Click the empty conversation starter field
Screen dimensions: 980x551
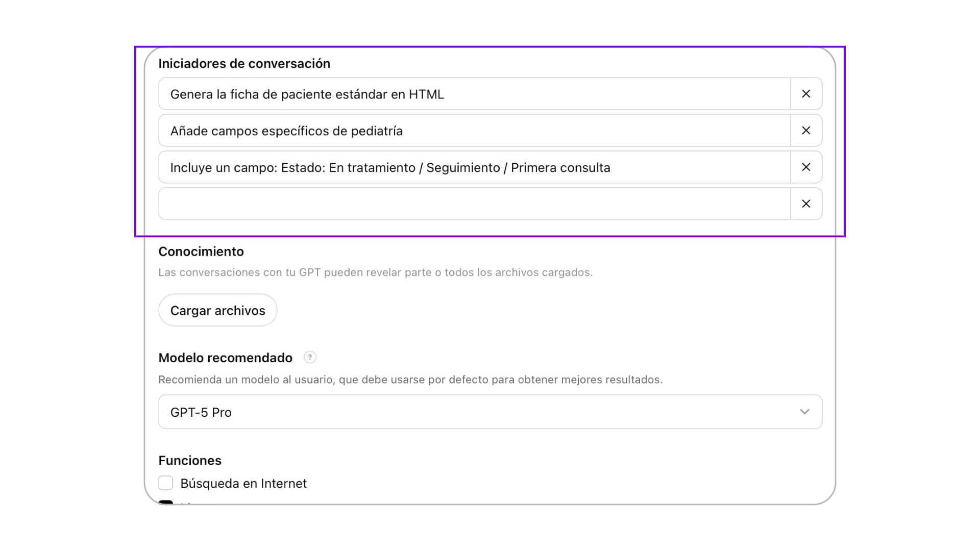(x=475, y=204)
